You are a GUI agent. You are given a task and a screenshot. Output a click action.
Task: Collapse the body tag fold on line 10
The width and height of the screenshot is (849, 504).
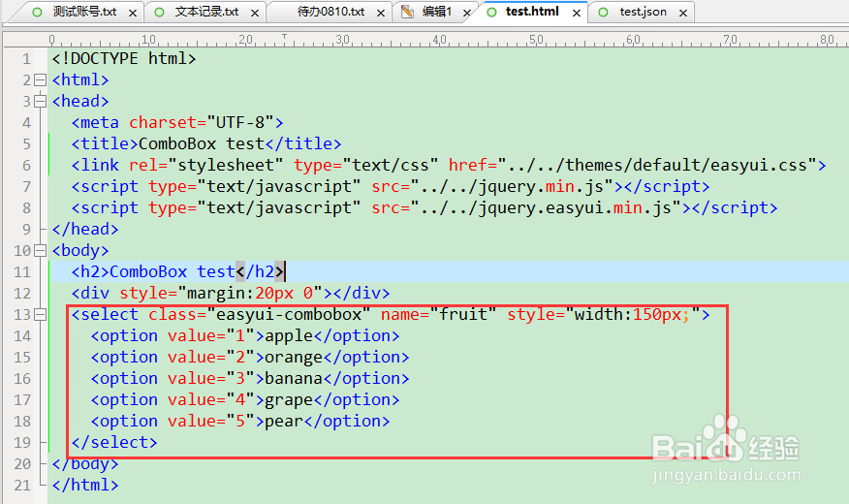pos(40,251)
